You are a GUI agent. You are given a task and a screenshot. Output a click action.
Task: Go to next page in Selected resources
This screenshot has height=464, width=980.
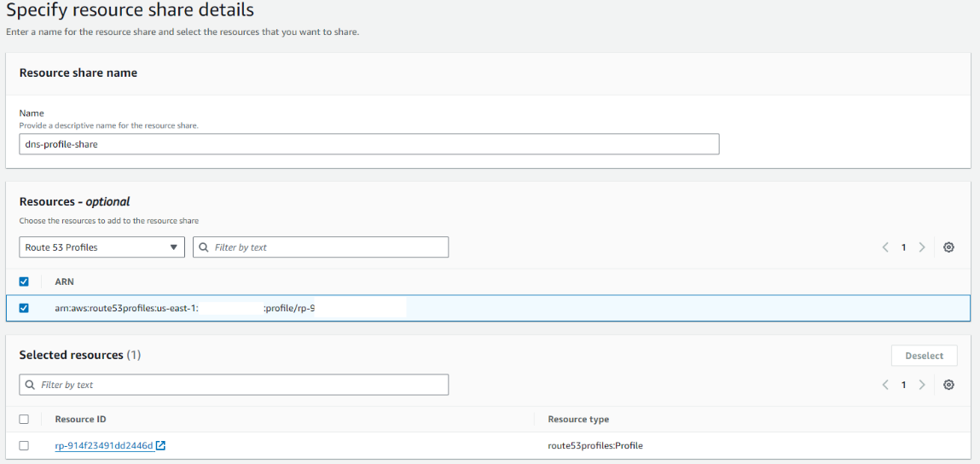[x=922, y=385]
